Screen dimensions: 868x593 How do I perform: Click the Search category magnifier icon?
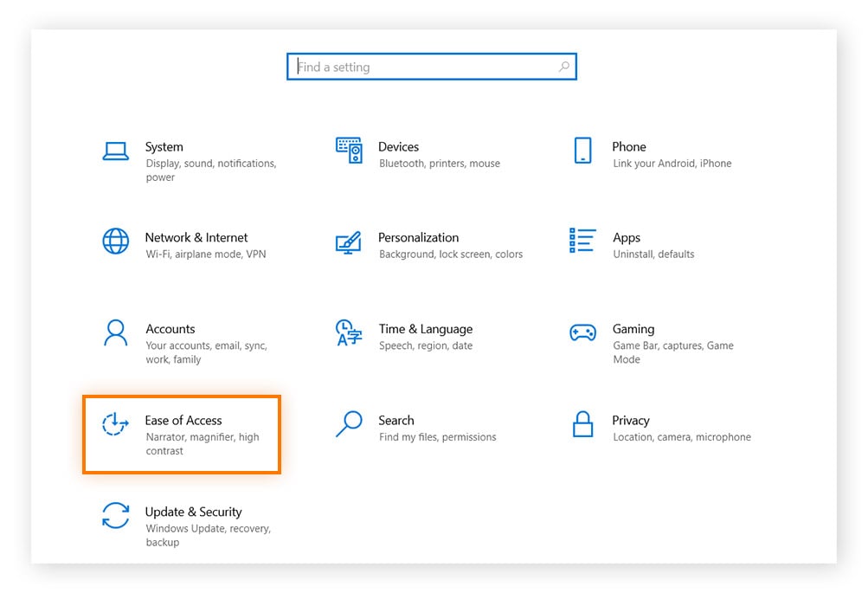[348, 424]
